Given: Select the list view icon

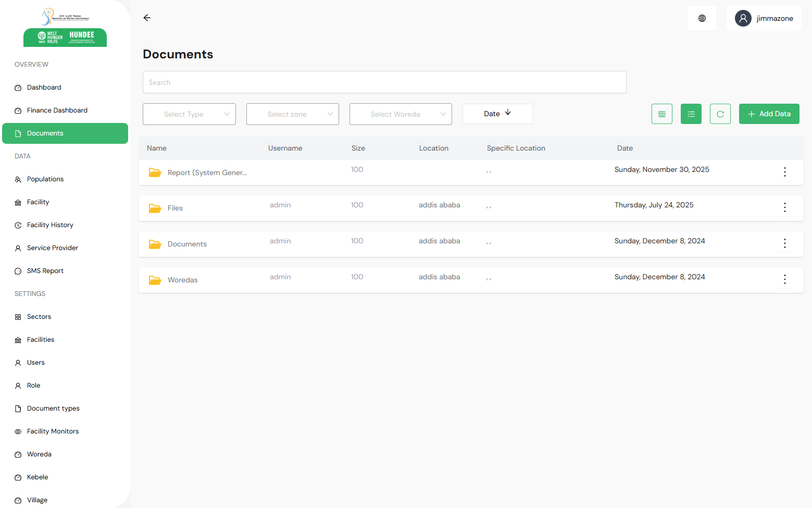Looking at the screenshot, I should pos(691,114).
